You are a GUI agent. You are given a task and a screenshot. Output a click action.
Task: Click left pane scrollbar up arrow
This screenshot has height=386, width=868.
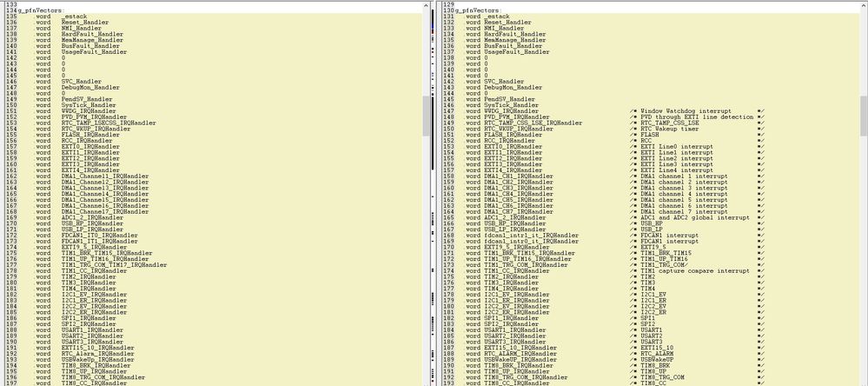(427, 5)
